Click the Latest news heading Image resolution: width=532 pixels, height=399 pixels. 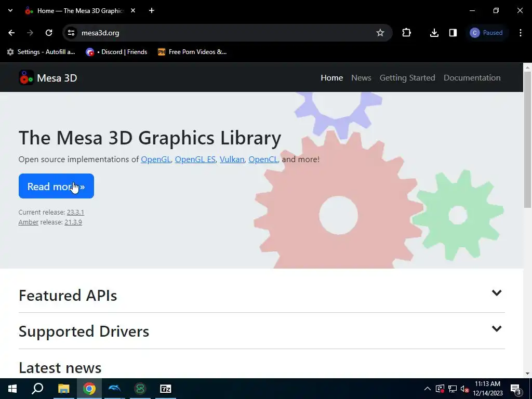click(x=60, y=368)
